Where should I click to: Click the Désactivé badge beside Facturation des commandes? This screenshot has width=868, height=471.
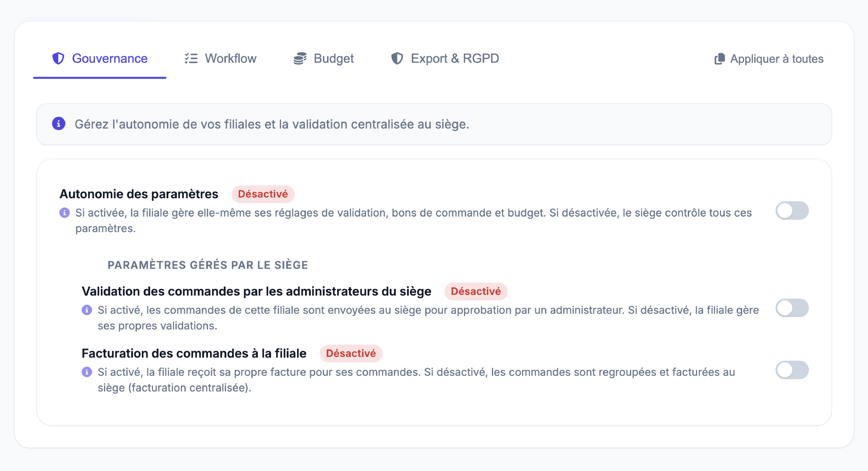click(351, 353)
